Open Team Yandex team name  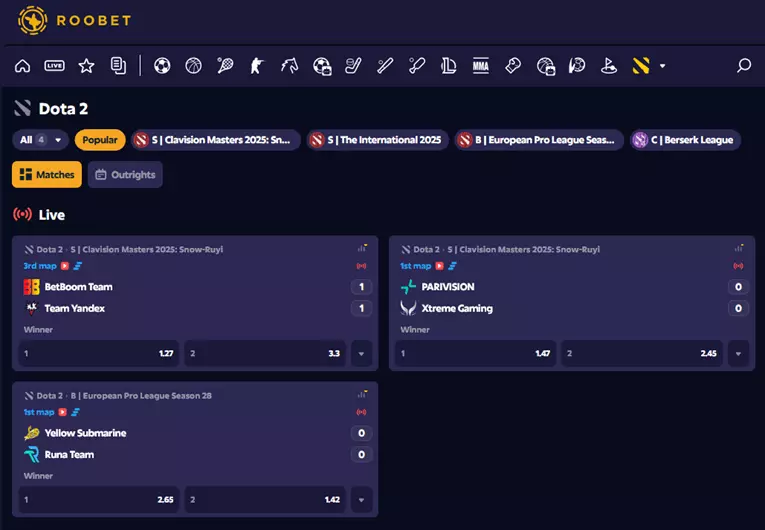click(75, 308)
